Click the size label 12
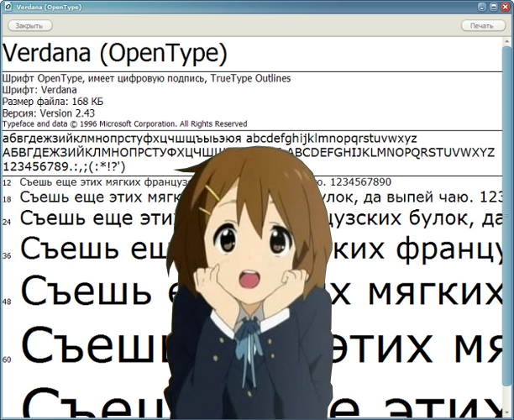The width and height of the screenshot is (514, 420). tap(7, 183)
